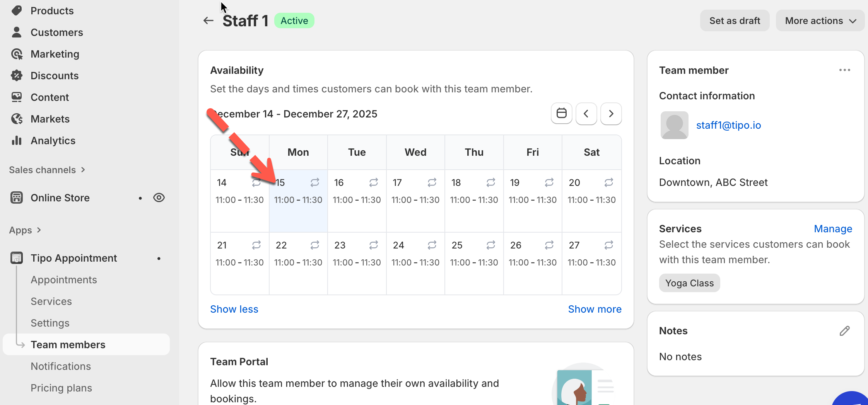Expand the Sales channels section

tap(47, 170)
